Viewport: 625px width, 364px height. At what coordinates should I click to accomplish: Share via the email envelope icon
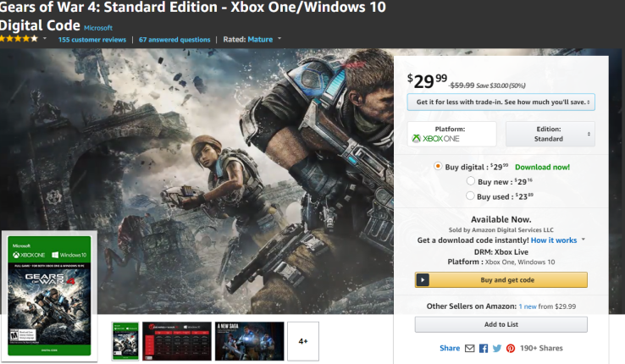pyautogui.click(x=470, y=349)
